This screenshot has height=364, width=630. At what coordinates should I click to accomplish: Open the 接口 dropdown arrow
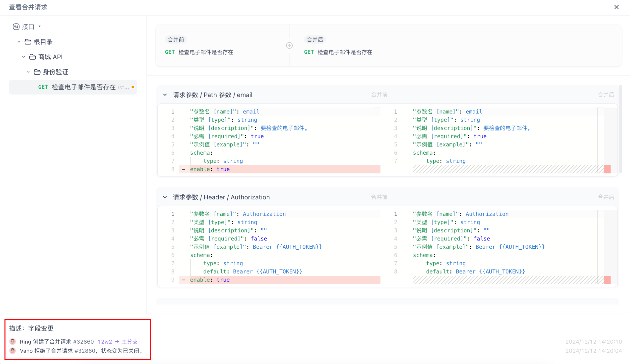(x=40, y=26)
